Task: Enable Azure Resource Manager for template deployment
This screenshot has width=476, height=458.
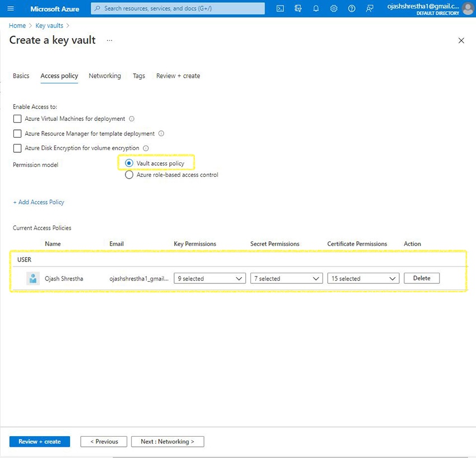Action: point(17,134)
